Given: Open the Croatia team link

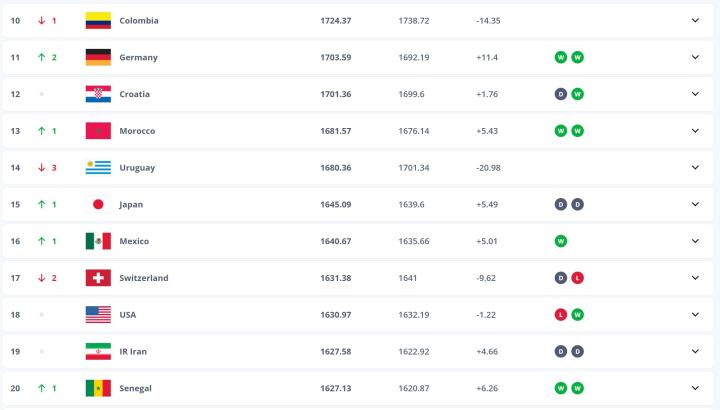Looking at the screenshot, I should 134,94.
